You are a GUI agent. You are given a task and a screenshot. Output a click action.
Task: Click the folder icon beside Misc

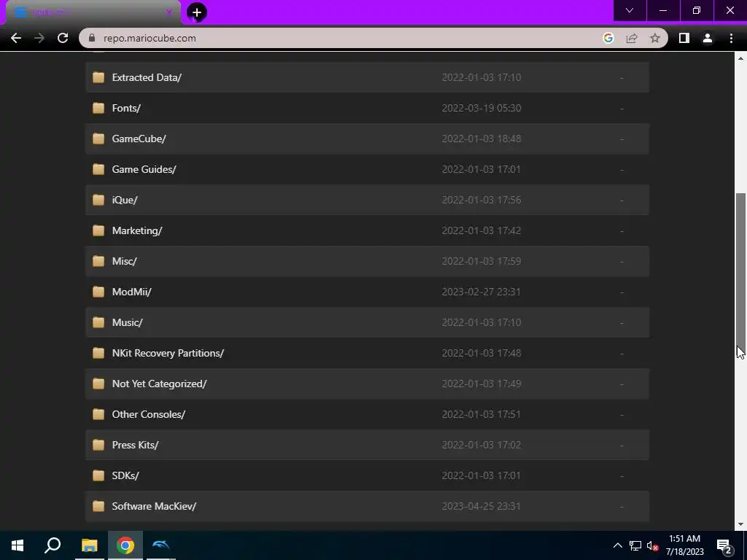98,262
